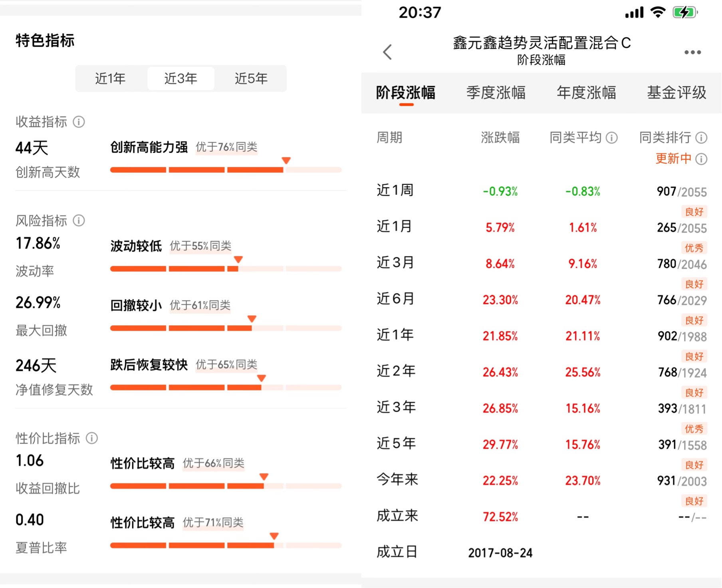The image size is (722, 588).
Task: Tap the 特色指标 section title
Action: click(x=45, y=40)
